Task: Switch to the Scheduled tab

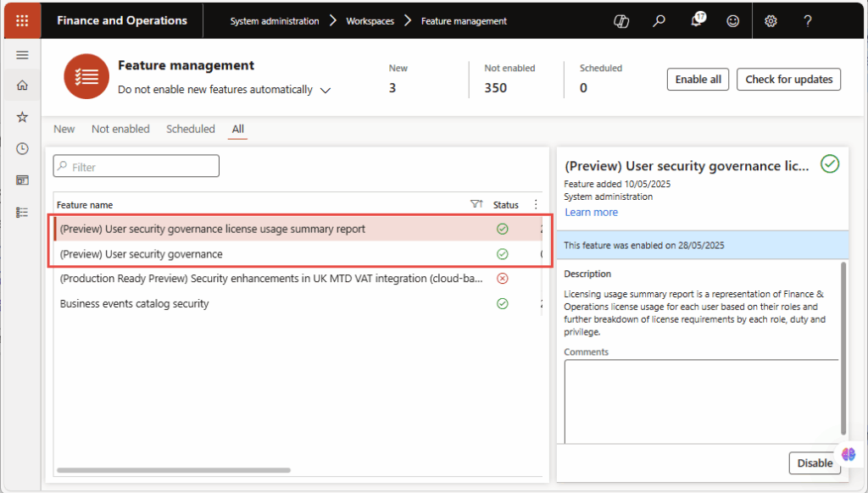Action: [191, 129]
